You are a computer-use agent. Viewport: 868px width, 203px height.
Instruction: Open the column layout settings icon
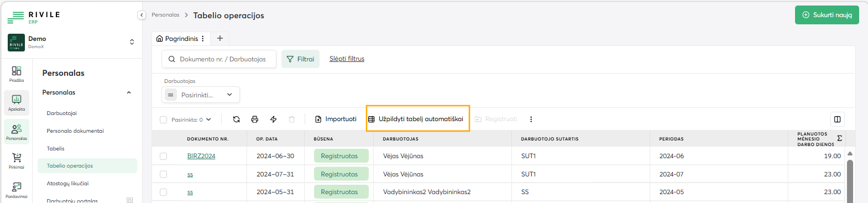coord(838,119)
